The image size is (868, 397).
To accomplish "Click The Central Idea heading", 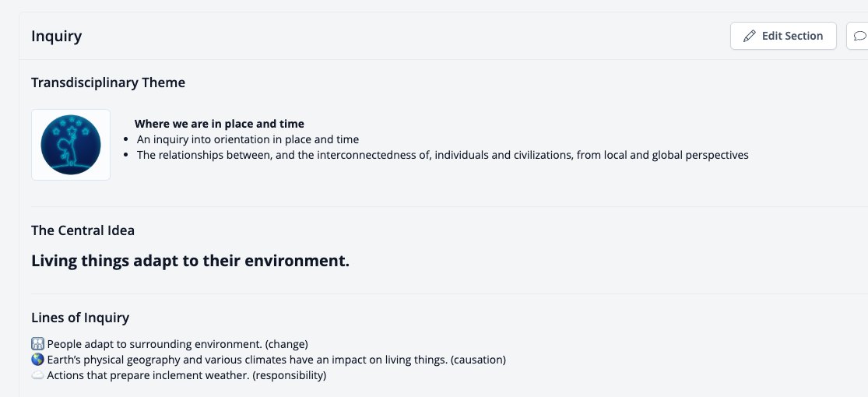I will coord(83,230).
